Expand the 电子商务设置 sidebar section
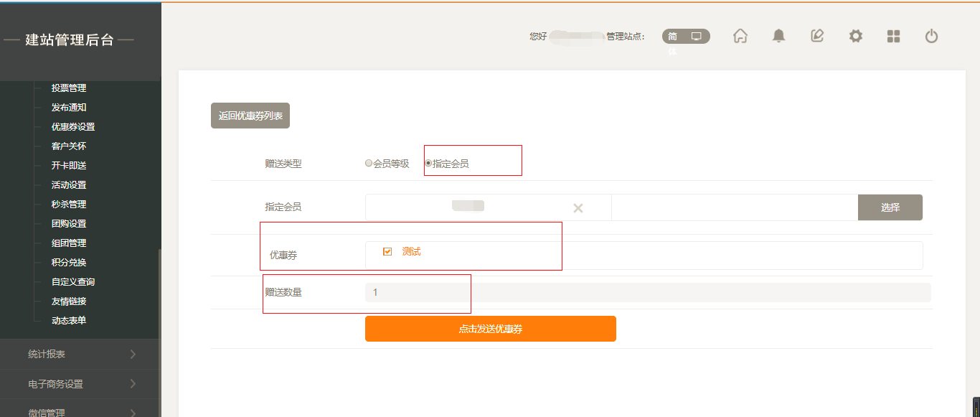The image size is (980, 417). (x=80, y=384)
